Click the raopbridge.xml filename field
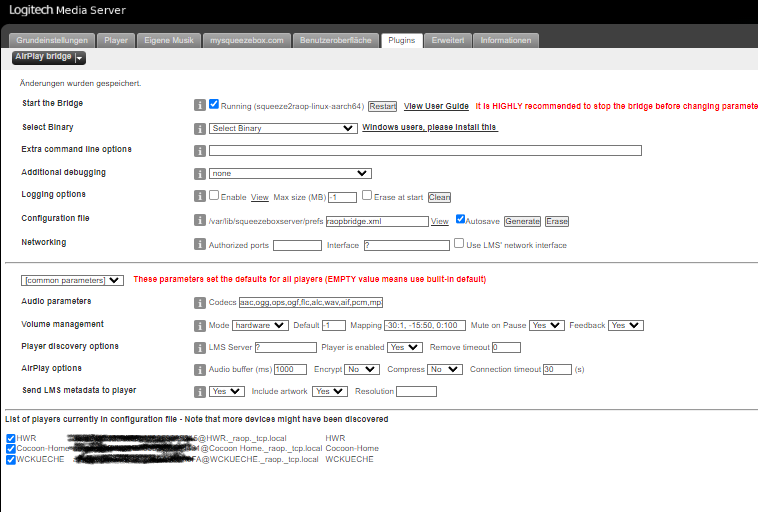The height and width of the screenshot is (512, 758). [377, 221]
